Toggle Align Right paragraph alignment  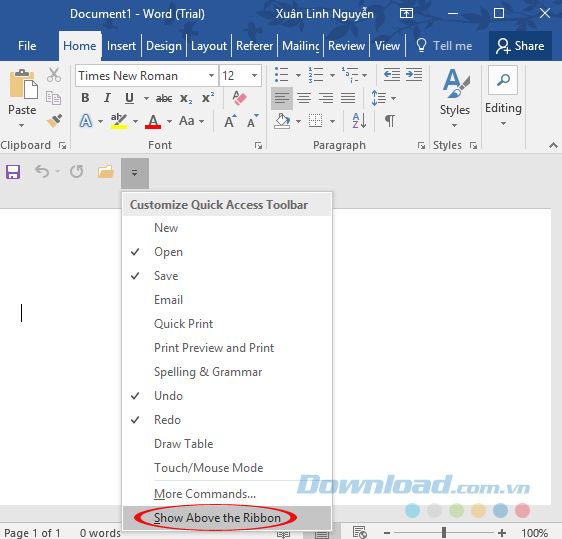[326, 98]
